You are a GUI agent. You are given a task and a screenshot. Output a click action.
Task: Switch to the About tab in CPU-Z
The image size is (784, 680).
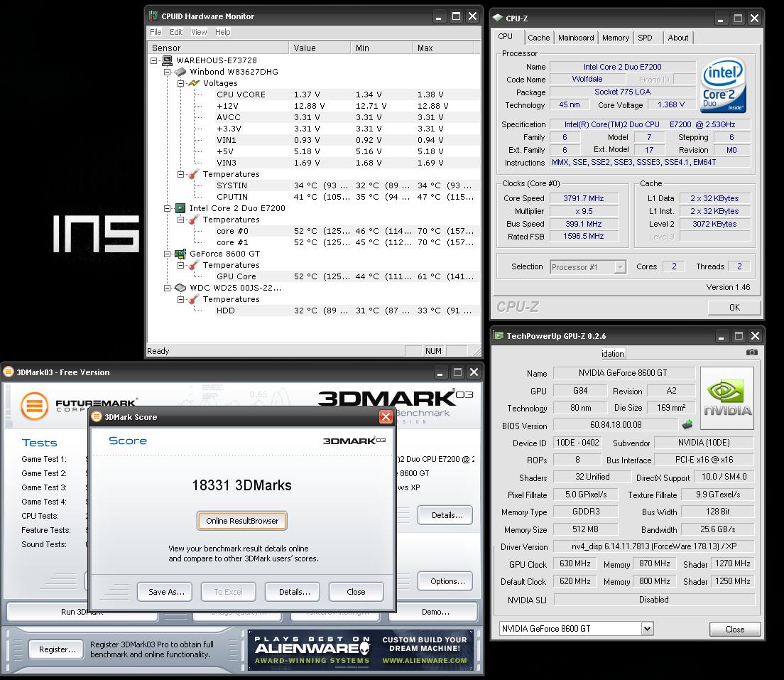pos(678,38)
